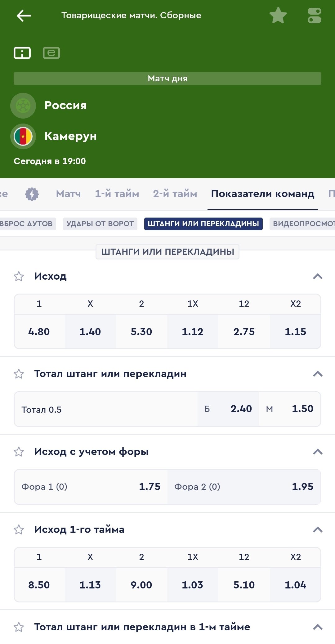Favorite Исход с учетом форы market
Viewport: 335px width, 644px height.
pos(19,452)
